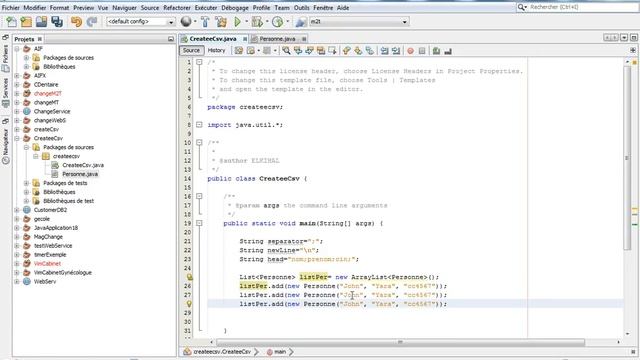The image size is (640, 360).
Task: Click the editor vertical scrollbar
Action: 627,157
